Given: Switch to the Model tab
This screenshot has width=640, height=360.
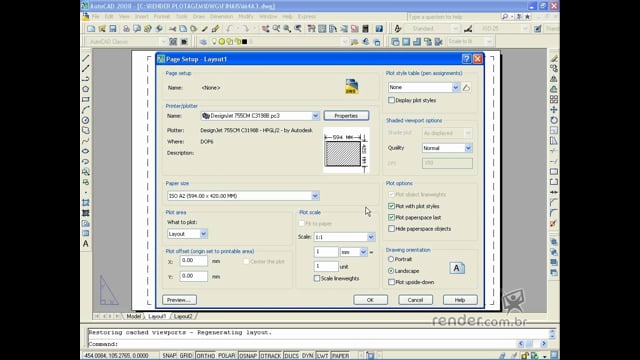Looking at the screenshot, I should (x=133, y=316).
